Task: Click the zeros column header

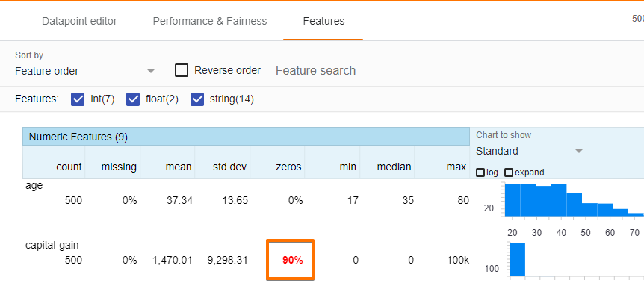Action: (288, 167)
